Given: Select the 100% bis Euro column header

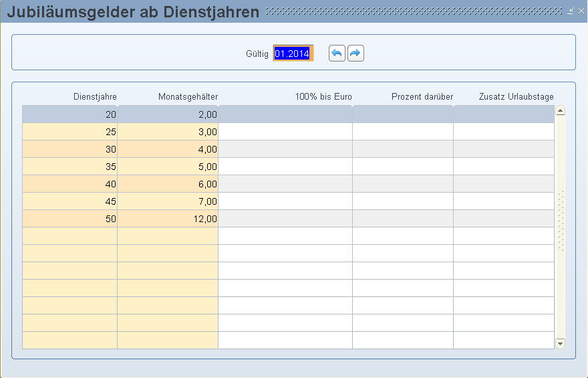Looking at the screenshot, I should point(323,97).
